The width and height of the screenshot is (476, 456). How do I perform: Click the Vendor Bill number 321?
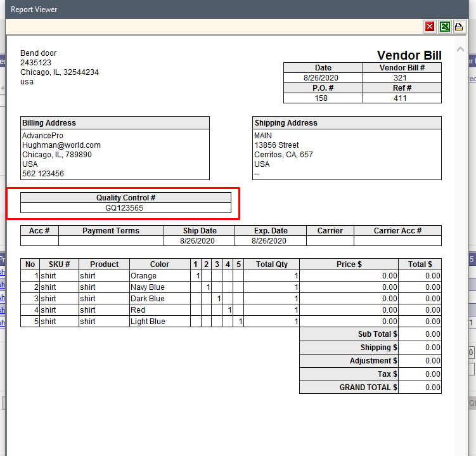401,78
